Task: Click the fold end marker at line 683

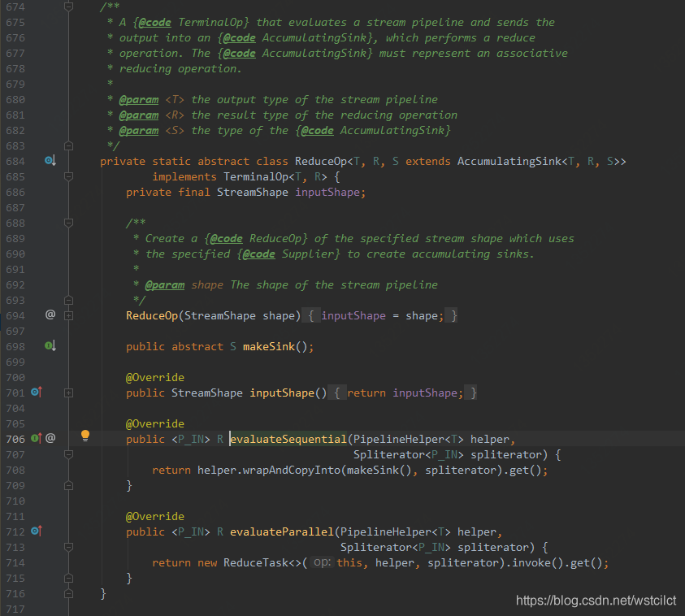Action: point(68,145)
